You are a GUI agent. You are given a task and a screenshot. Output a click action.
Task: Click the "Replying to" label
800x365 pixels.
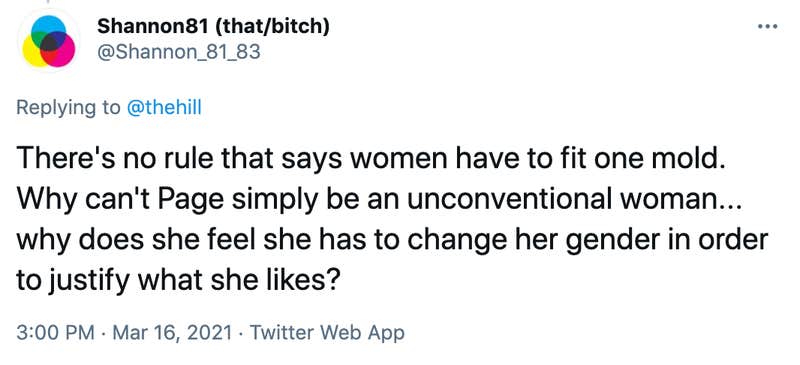point(69,109)
